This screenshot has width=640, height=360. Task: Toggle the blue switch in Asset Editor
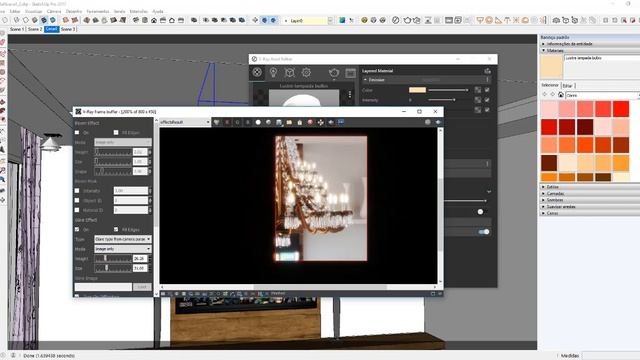click(484, 232)
